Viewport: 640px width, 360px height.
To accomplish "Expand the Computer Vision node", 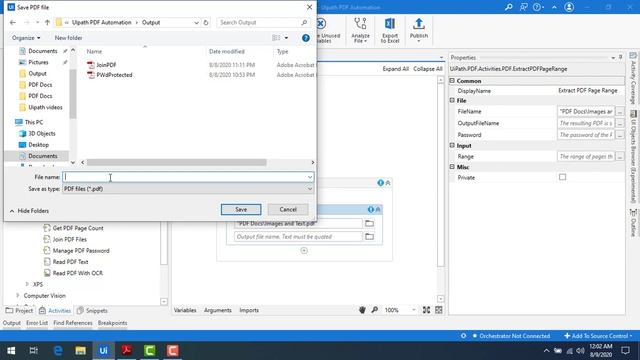I will [18, 296].
